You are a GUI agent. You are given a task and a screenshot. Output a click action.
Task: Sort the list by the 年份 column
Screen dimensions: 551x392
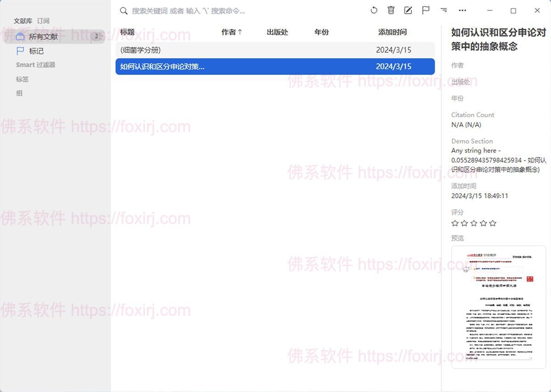click(321, 32)
